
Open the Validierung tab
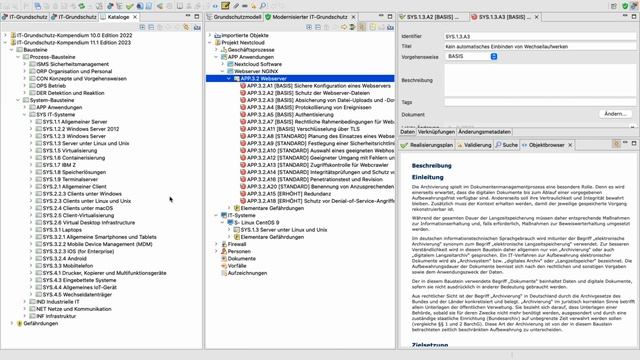474,145
